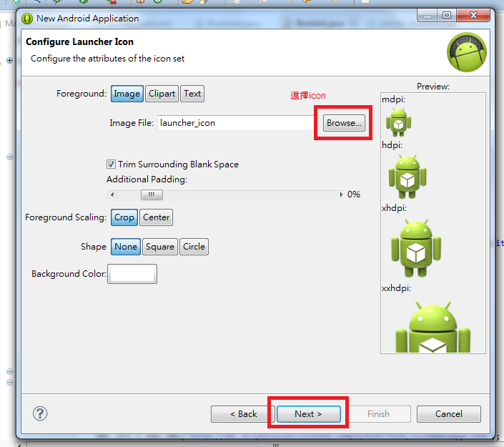
Task: Select Clipart as the foreground type
Action: (x=162, y=94)
